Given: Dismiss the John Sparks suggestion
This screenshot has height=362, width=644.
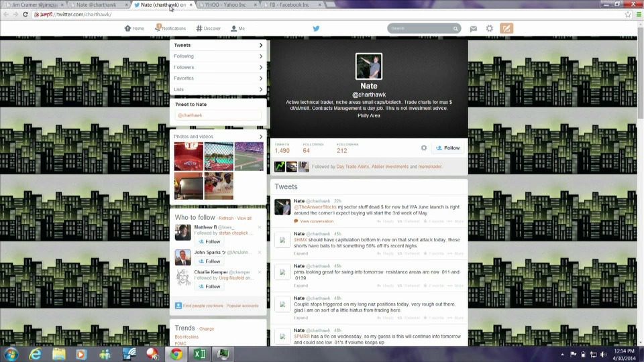Looking at the screenshot, I should [x=260, y=253].
